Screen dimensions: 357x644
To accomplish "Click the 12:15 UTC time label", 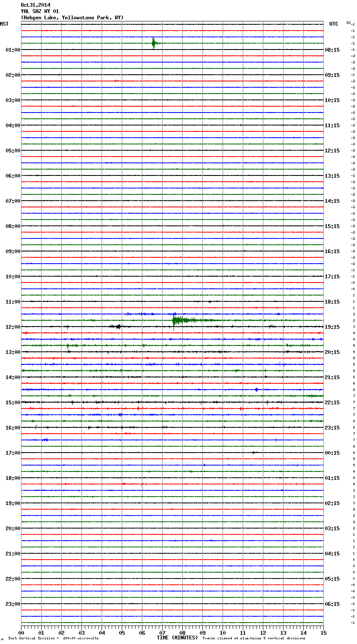I will coord(332,151).
